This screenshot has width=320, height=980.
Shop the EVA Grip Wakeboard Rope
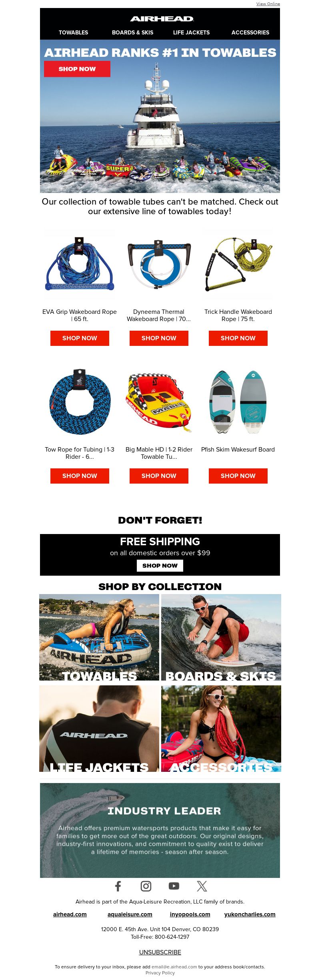click(x=80, y=338)
